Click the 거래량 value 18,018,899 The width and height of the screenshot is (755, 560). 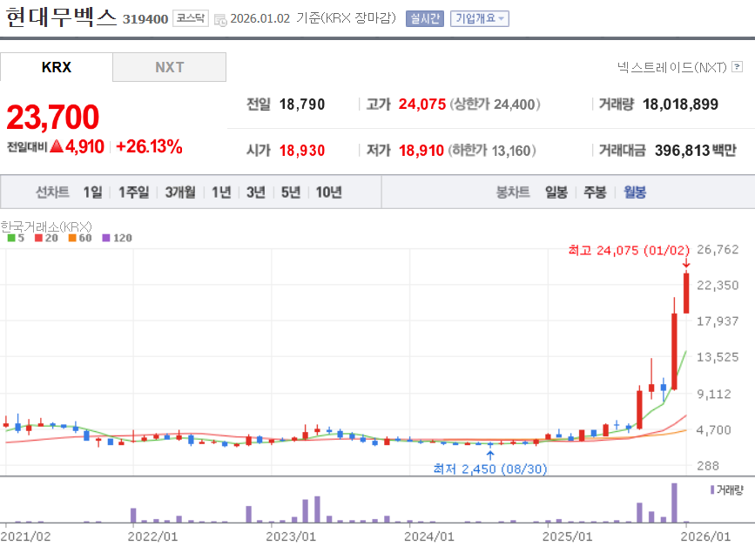point(680,105)
